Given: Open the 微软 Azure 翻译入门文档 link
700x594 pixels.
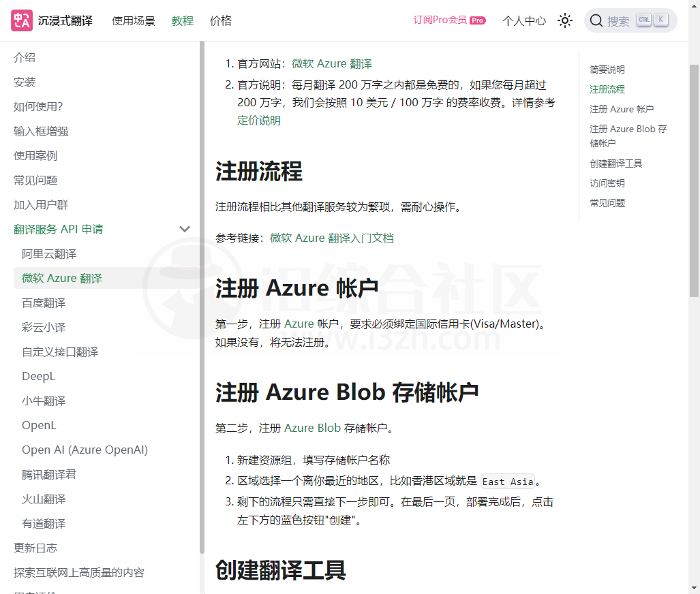Looking at the screenshot, I should 332,238.
